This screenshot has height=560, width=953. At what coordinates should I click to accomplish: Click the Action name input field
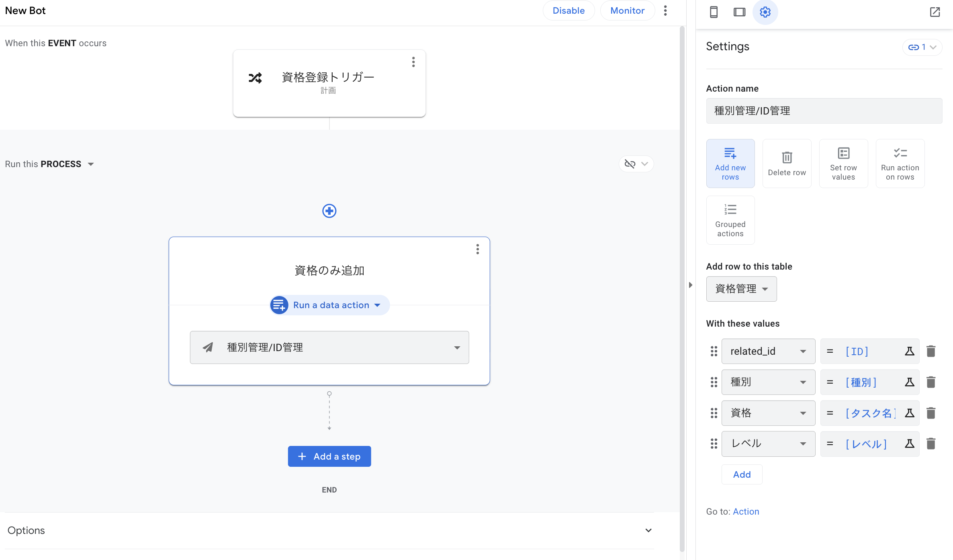click(x=824, y=111)
